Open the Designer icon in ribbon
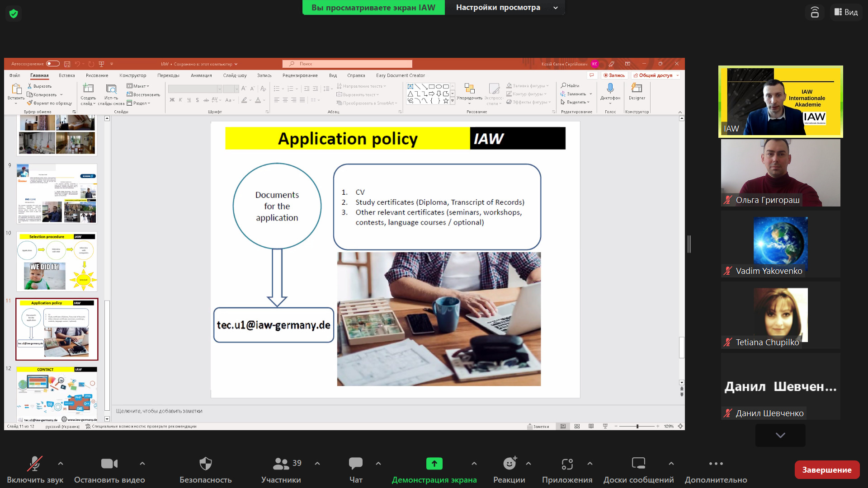The width and height of the screenshot is (868, 488). coord(637,88)
